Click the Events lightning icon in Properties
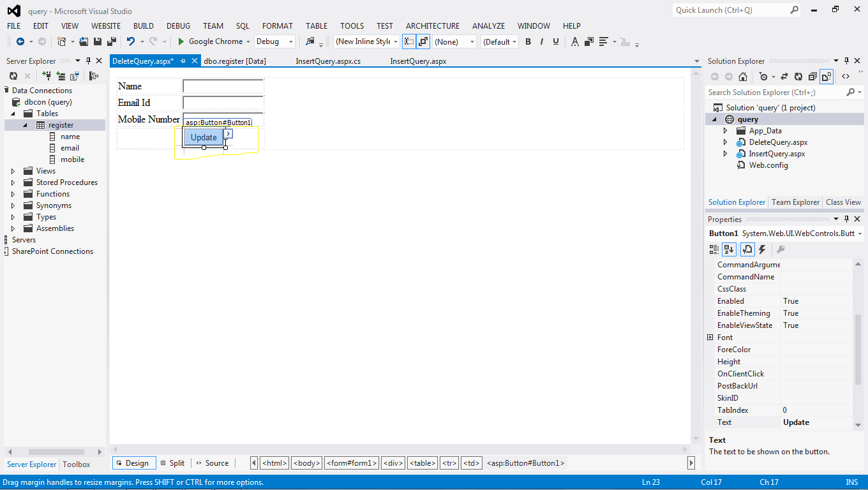This screenshot has height=490, width=868. point(762,249)
